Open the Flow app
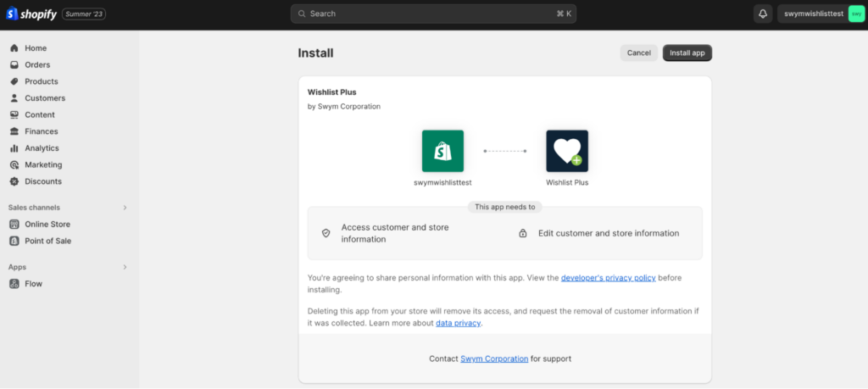This screenshot has width=868, height=389. coord(33,283)
